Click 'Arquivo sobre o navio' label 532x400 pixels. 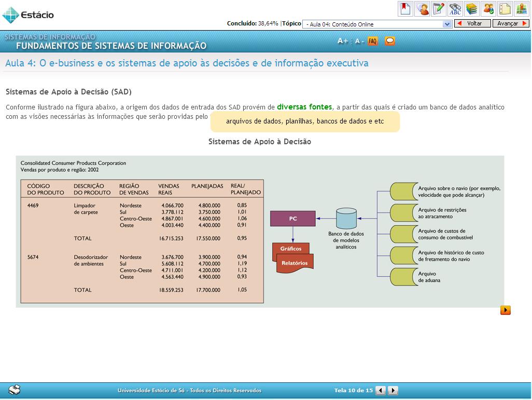tap(459, 191)
